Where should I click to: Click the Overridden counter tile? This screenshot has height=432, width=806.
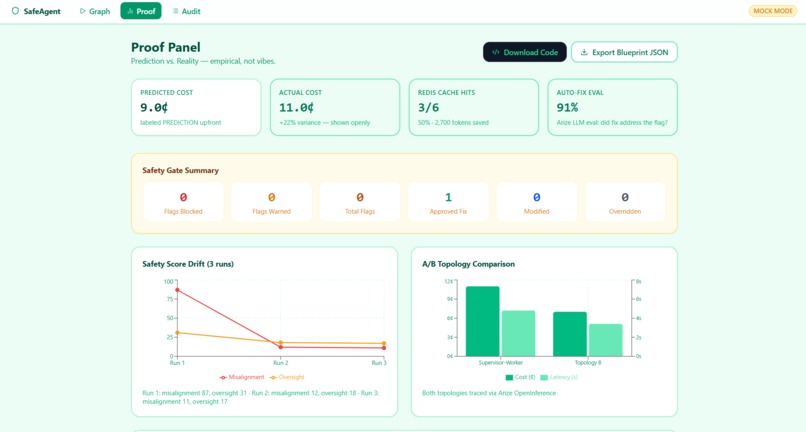pos(625,202)
